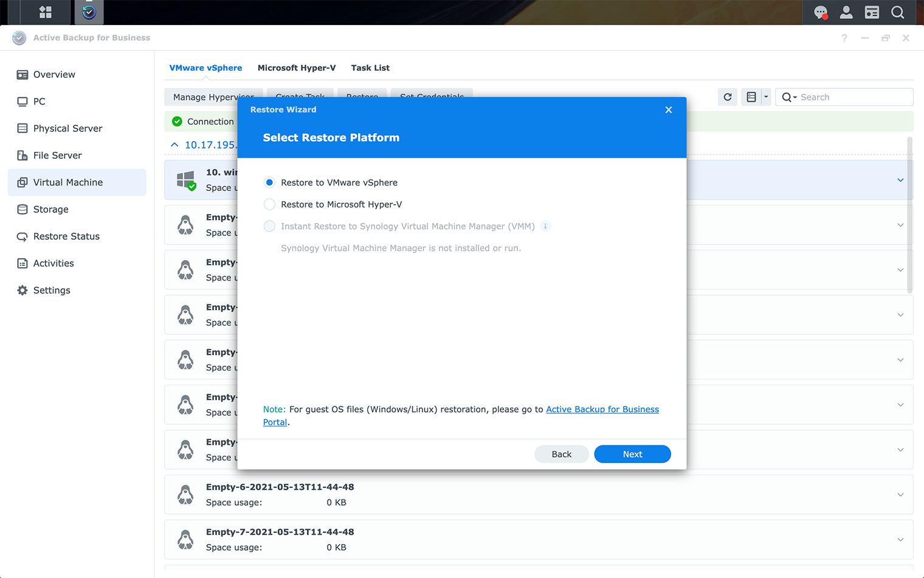The image size is (924, 578).
Task: Select Restore to VMware vSphere option
Action: [x=269, y=183]
